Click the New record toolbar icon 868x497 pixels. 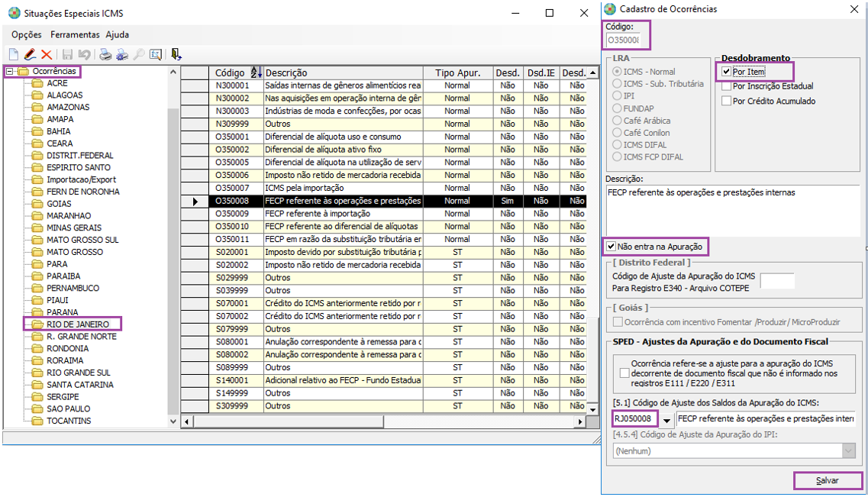coord(13,54)
